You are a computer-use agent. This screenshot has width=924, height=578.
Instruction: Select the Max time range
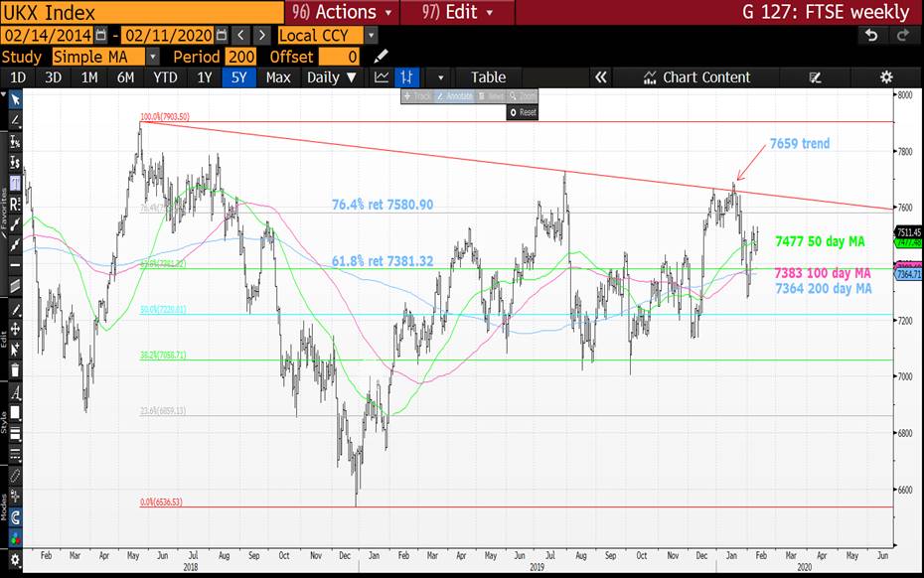[278, 77]
